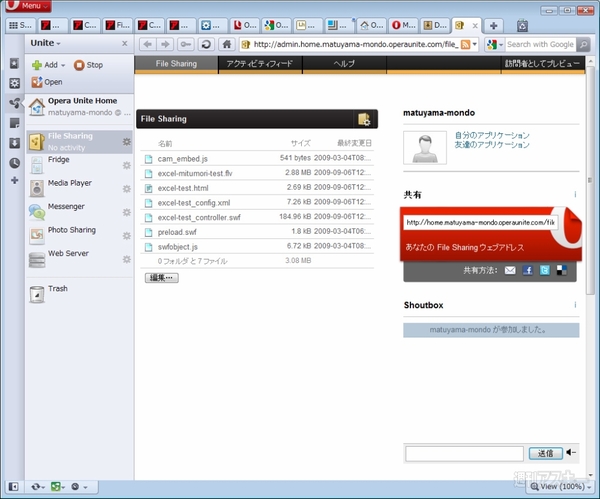
Task: Add a panel with plus icon
Action: [14, 180]
